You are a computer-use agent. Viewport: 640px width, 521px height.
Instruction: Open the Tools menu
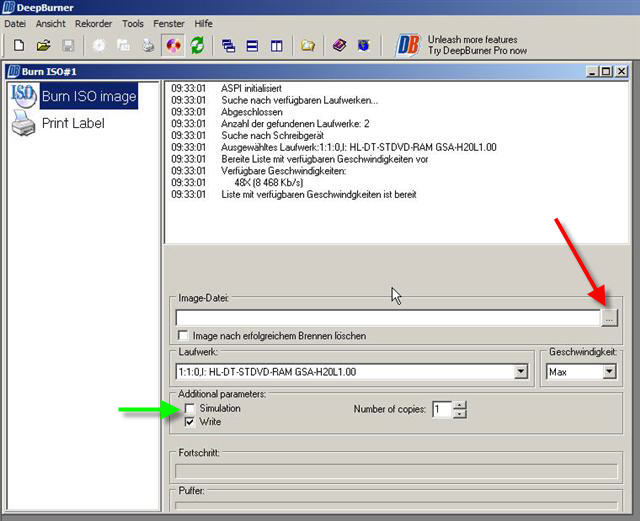pyautogui.click(x=133, y=24)
